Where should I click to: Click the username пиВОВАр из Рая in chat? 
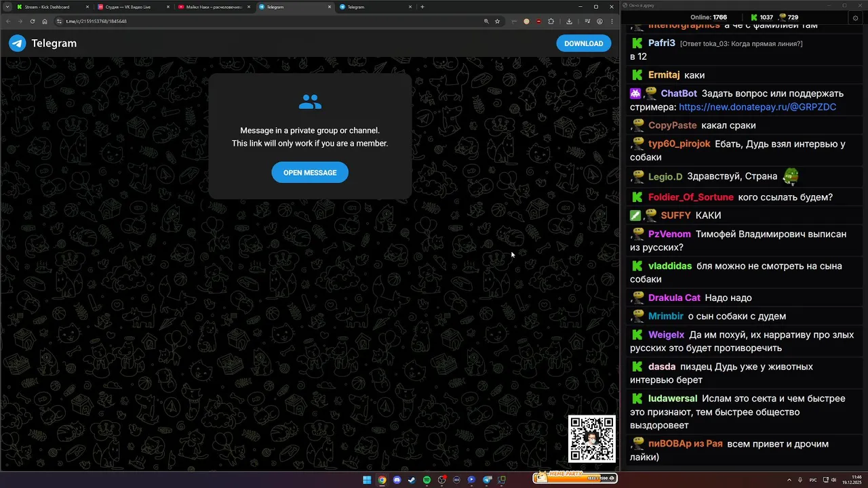coord(685,444)
